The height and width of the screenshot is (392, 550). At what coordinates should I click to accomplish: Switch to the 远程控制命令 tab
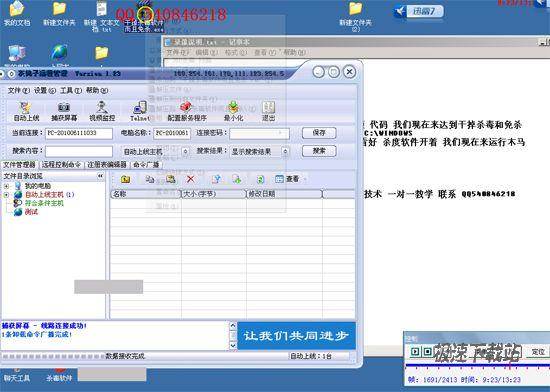coord(61,164)
